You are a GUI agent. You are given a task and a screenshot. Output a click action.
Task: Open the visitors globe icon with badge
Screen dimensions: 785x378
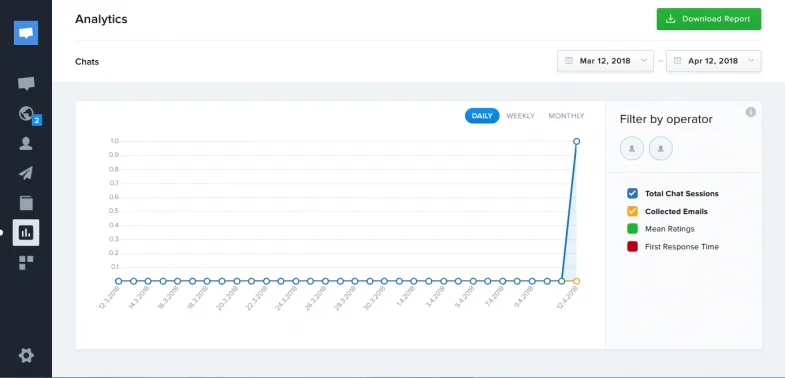click(28, 114)
